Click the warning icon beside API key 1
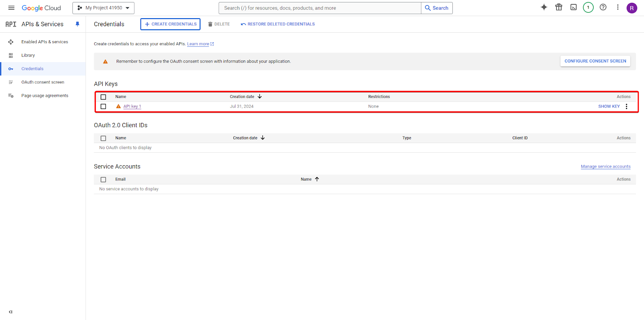This screenshot has height=320, width=644. (x=118, y=106)
